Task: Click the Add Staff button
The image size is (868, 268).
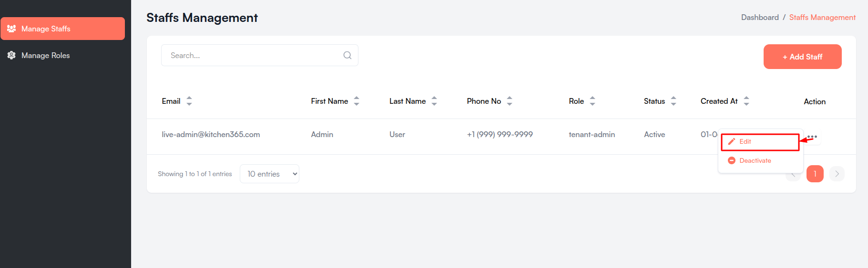Action: 802,57
